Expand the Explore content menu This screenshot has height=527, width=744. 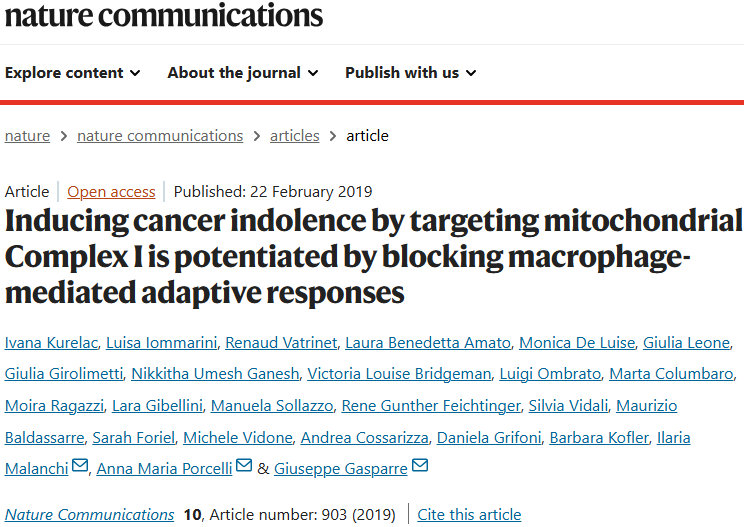coord(72,72)
